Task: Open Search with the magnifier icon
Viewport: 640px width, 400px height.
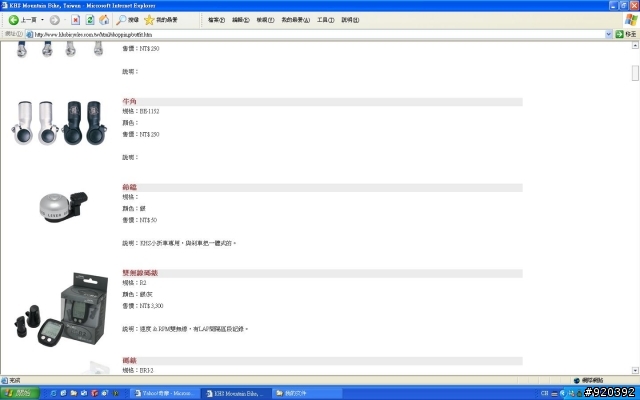Action: (127, 20)
